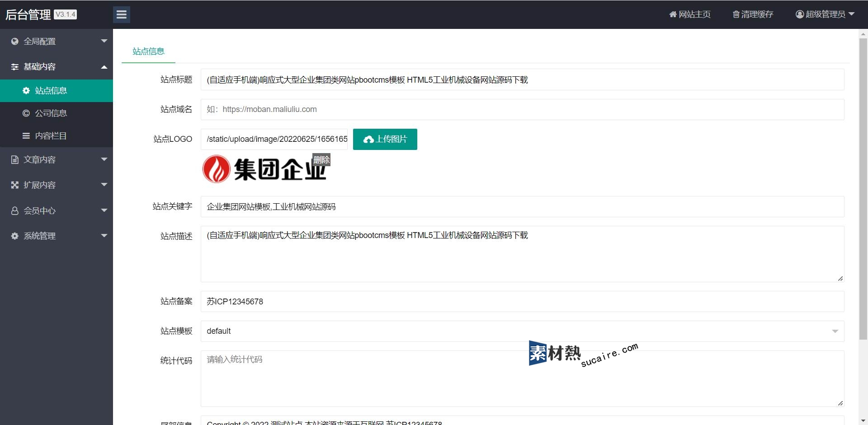
Task: Focus the 站点备案 input field
Action: (522, 301)
